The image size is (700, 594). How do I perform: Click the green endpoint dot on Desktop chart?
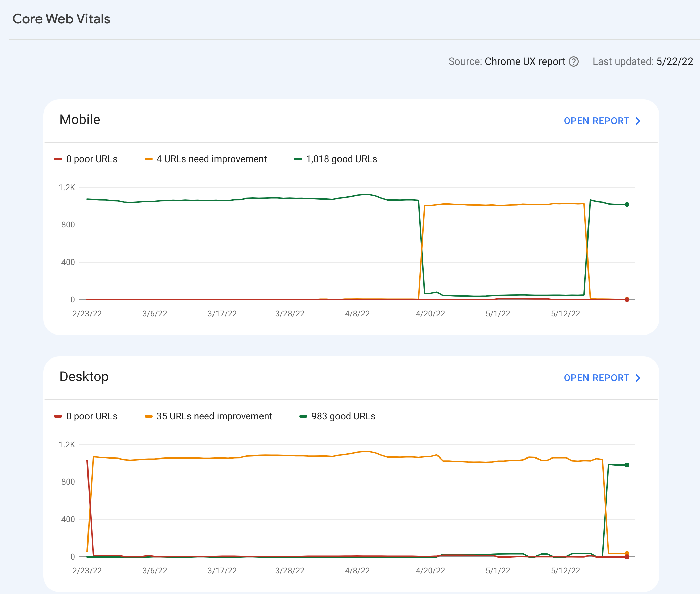(x=627, y=465)
